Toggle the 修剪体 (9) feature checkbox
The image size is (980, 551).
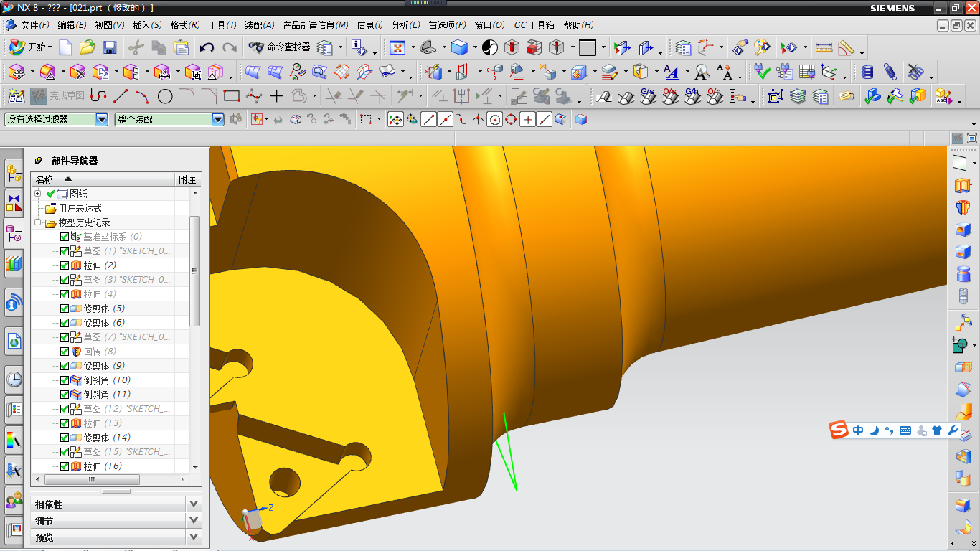[65, 366]
